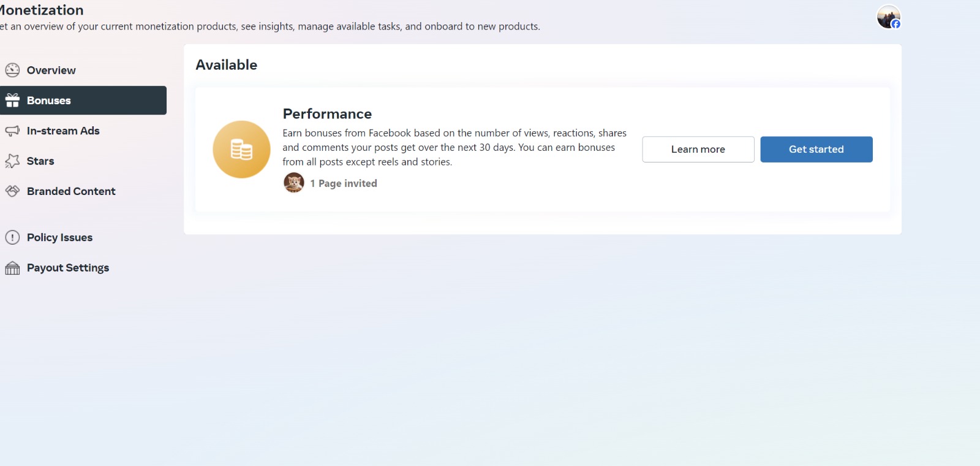Image resolution: width=980 pixels, height=466 pixels.
Task: Click the In-stream Ads megaphone icon
Action: tap(12, 131)
